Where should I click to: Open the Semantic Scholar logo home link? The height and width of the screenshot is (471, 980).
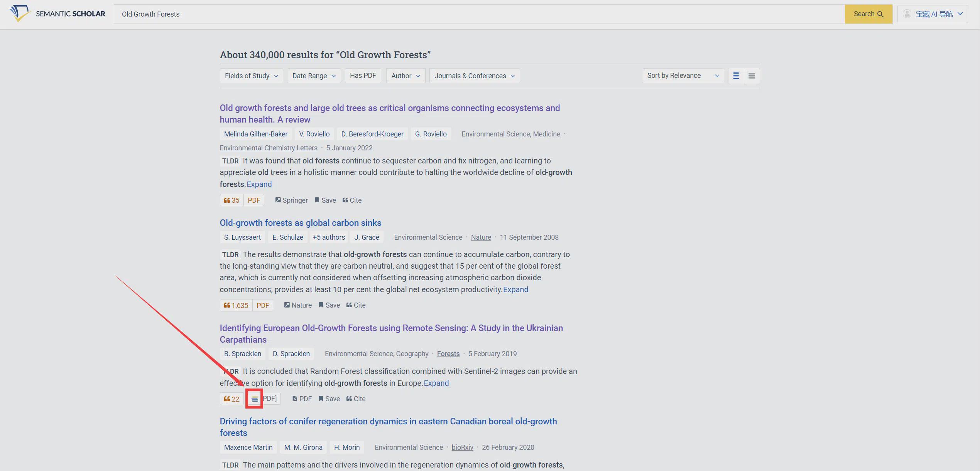point(57,13)
